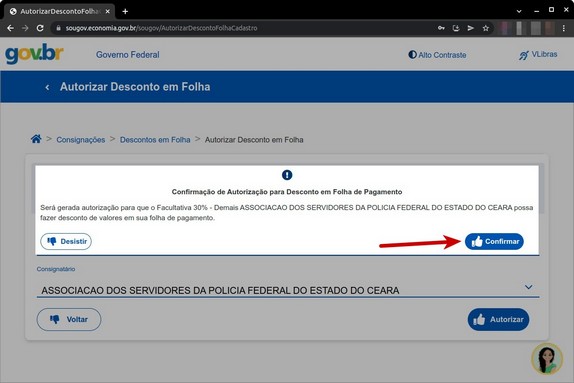Click the site security lock icon

click(58, 28)
